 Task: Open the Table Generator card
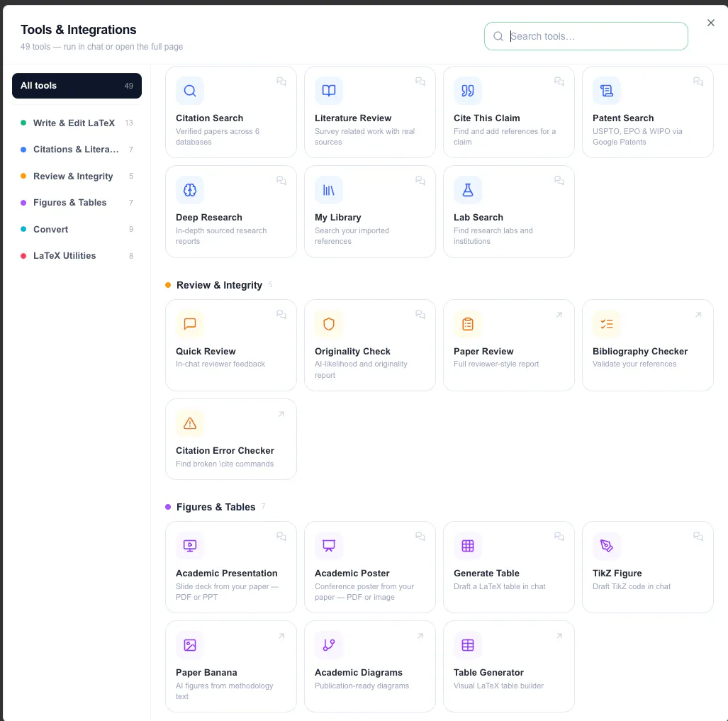pyautogui.click(x=508, y=666)
